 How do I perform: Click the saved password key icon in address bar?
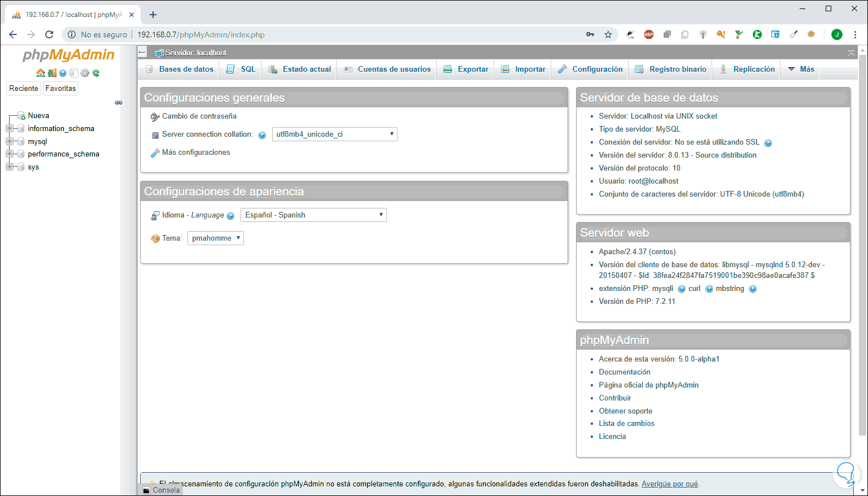[x=590, y=34]
